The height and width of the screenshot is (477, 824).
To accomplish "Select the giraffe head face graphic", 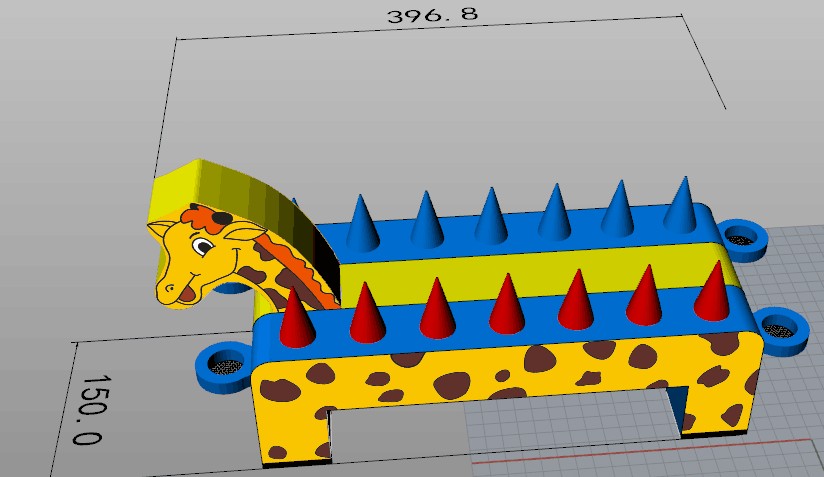I will pos(210,256).
